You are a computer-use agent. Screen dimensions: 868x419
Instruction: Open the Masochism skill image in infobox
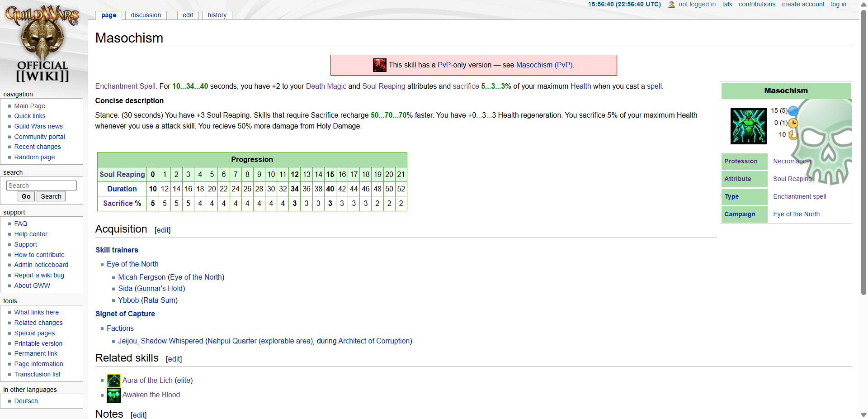[749, 126]
